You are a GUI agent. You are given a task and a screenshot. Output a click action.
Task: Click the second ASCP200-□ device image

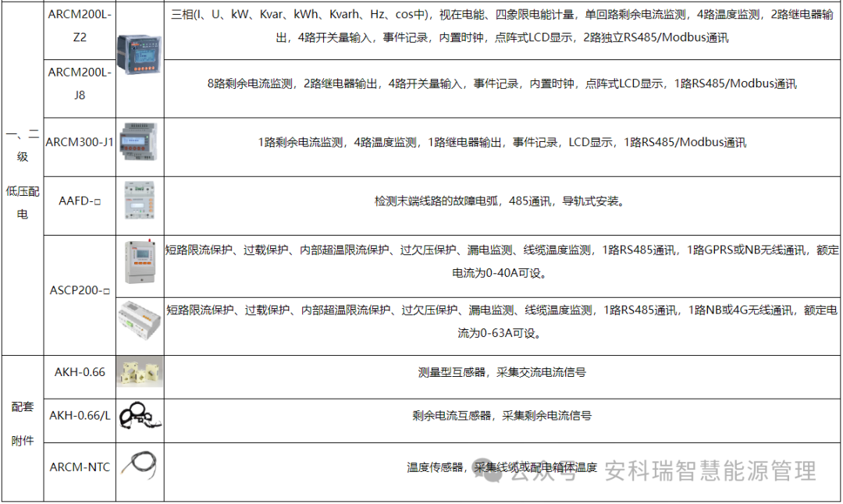[140, 320]
